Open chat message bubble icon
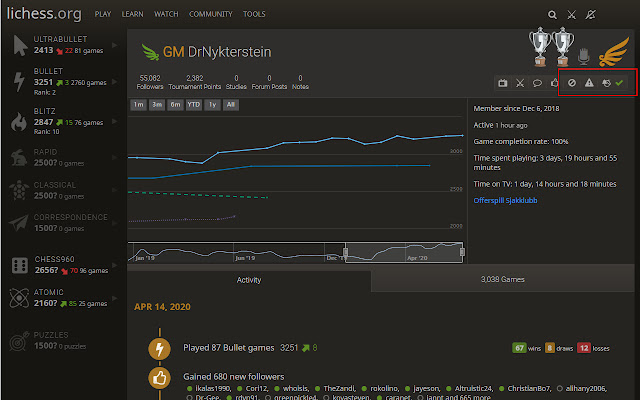Screen dimensions: 640x400 [x=537, y=83]
